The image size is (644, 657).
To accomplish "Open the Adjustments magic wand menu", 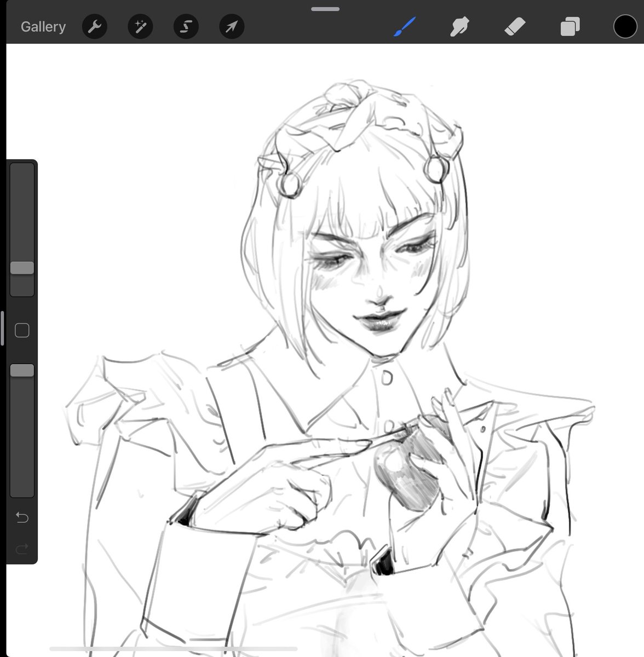I will [x=140, y=26].
